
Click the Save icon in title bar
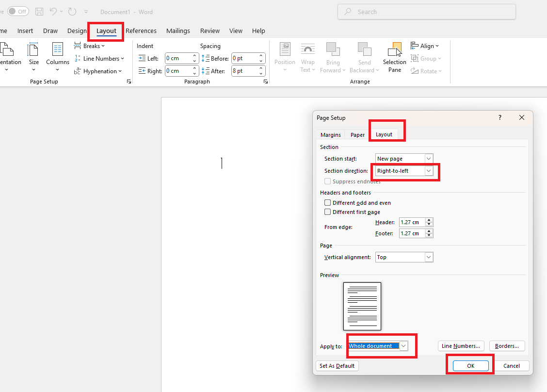[x=39, y=12]
